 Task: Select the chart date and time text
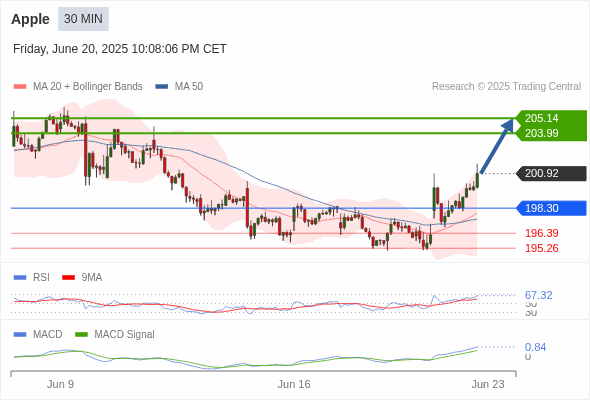click(x=120, y=49)
